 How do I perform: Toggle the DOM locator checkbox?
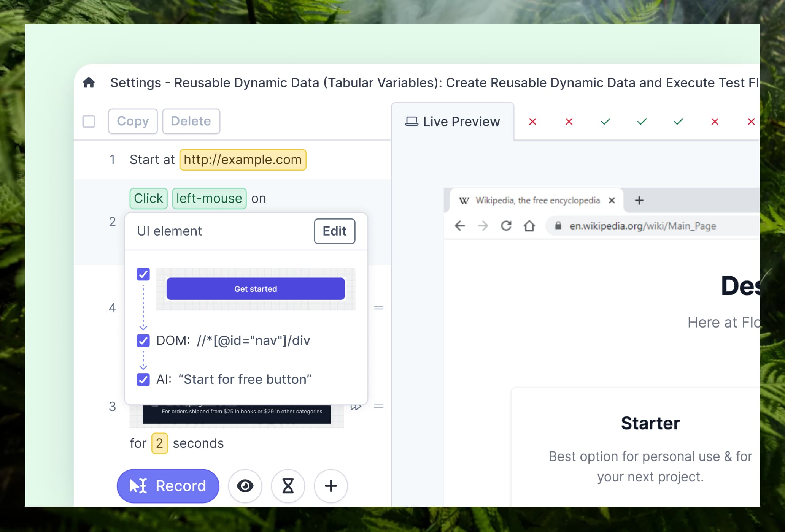click(x=143, y=340)
